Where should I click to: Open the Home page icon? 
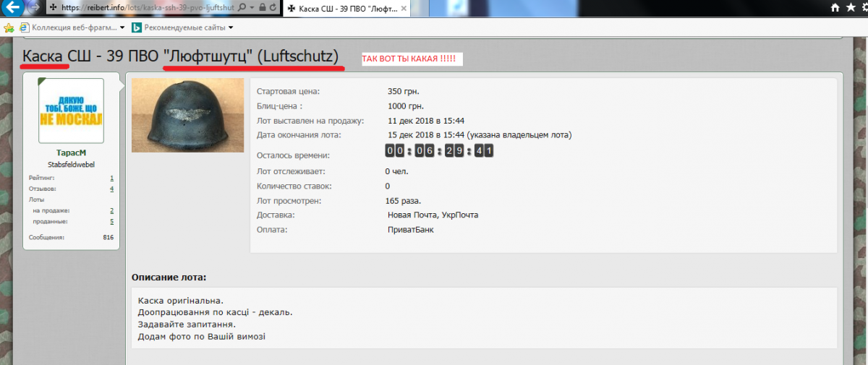(835, 7)
